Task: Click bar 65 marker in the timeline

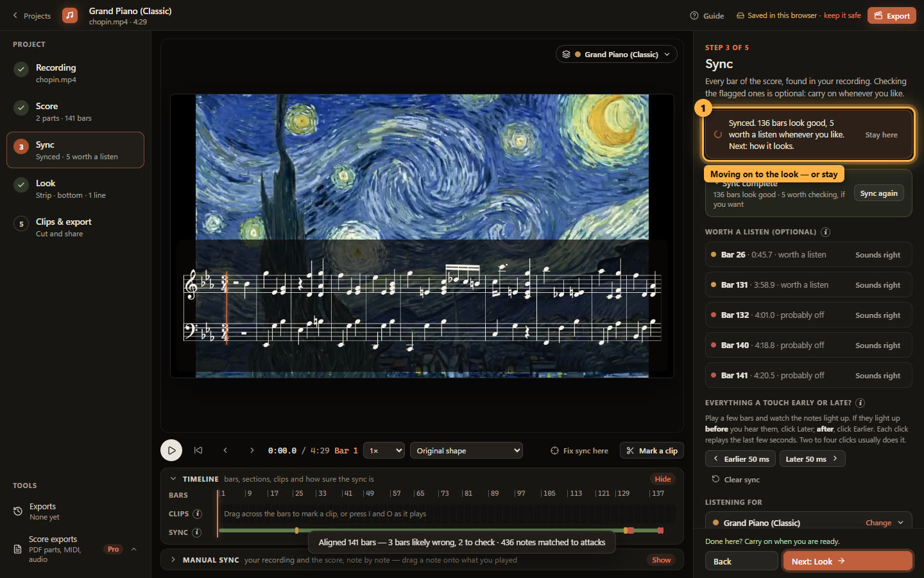Action: (x=420, y=493)
